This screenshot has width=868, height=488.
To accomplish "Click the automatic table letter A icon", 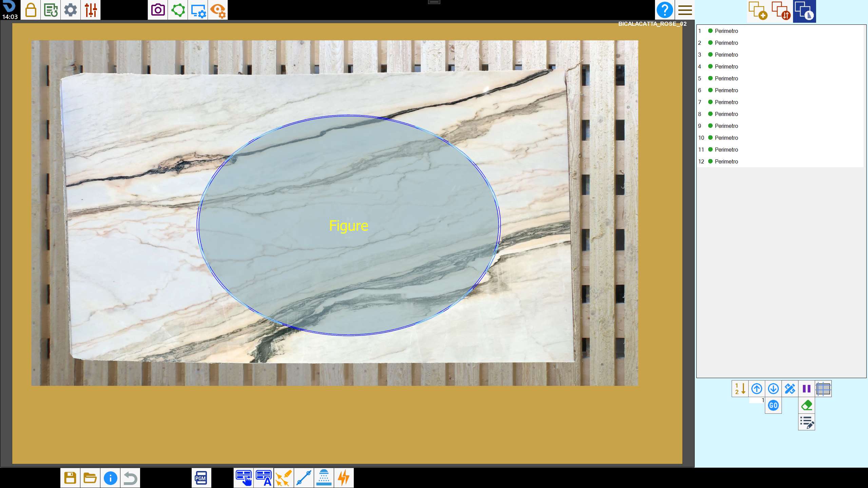I will (x=264, y=478).
